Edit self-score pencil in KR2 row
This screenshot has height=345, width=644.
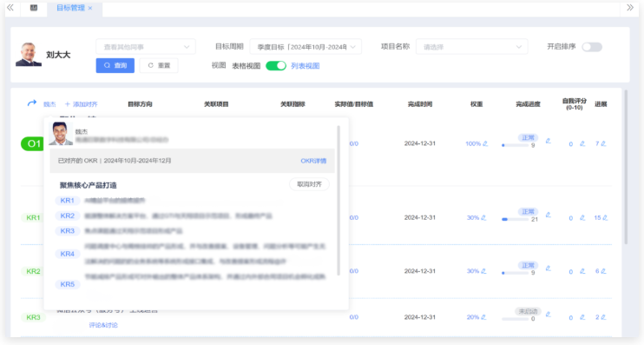click(582, 271)
